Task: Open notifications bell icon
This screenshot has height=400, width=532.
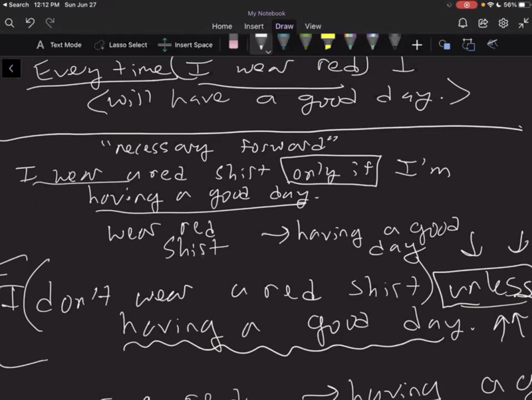Action: point(463,23)
